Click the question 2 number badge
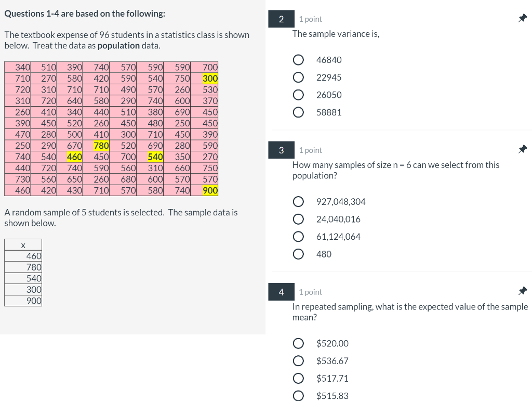Viewport: 532px width, 401px height. coord(281,19)
